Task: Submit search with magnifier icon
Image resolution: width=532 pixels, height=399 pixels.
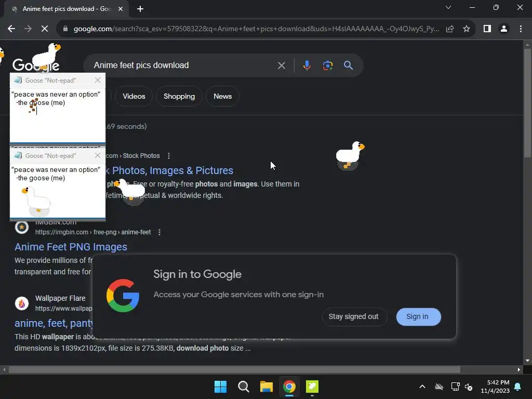Action: click(349, 65)
